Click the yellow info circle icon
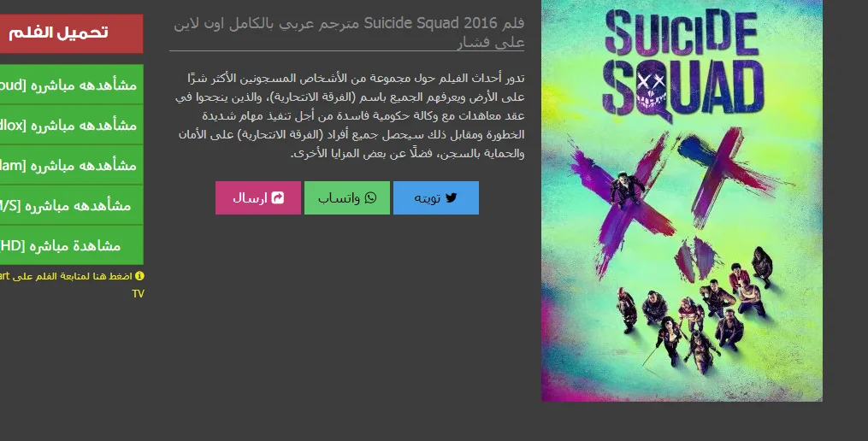The height and width of the screenshot is (441, 868). point(139,275)
